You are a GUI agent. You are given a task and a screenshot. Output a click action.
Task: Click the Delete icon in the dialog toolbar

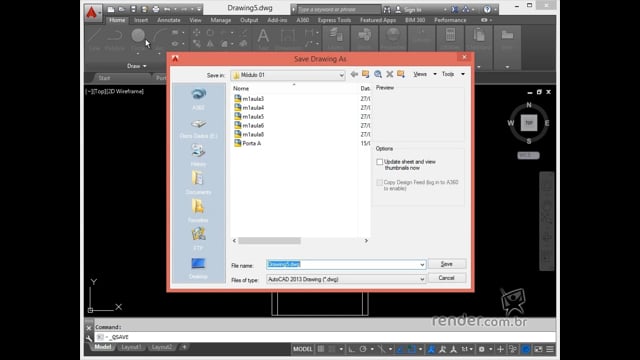click(x=389, y=74)
